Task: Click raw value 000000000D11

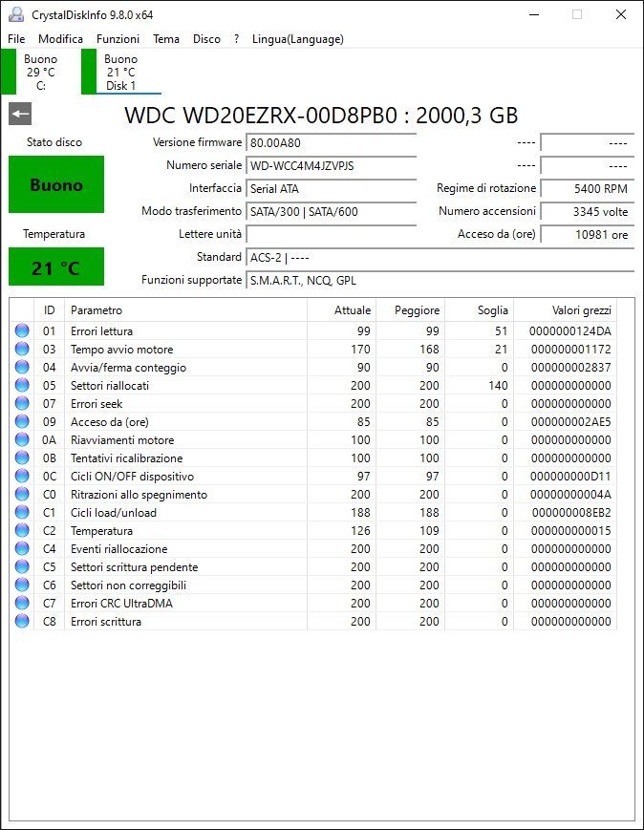Action: click(x=570, y=476)
